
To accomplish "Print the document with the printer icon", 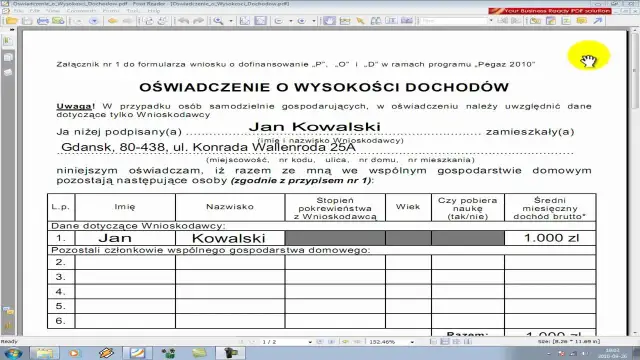I will click(42, 21).
